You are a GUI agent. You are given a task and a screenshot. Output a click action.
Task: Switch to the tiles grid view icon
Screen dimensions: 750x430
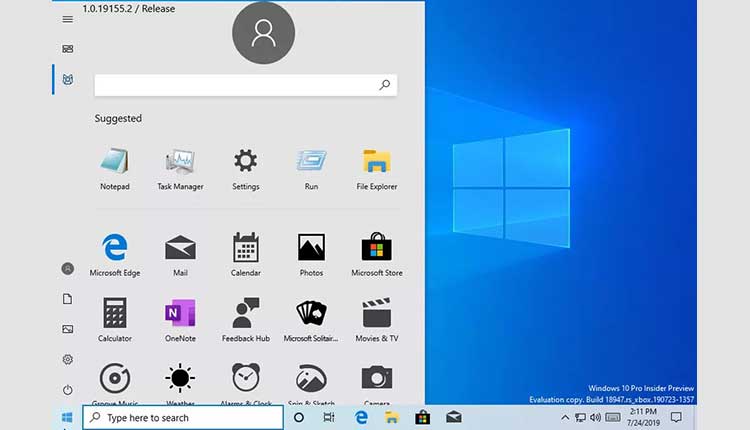point(68,49)
